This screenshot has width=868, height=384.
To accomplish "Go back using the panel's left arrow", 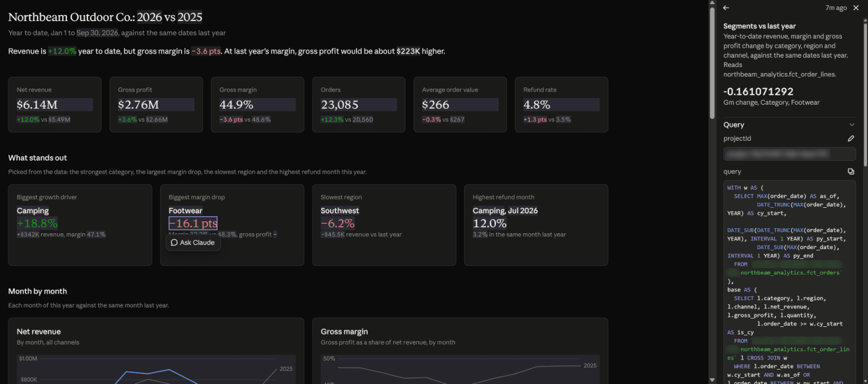I will (726, 8).
